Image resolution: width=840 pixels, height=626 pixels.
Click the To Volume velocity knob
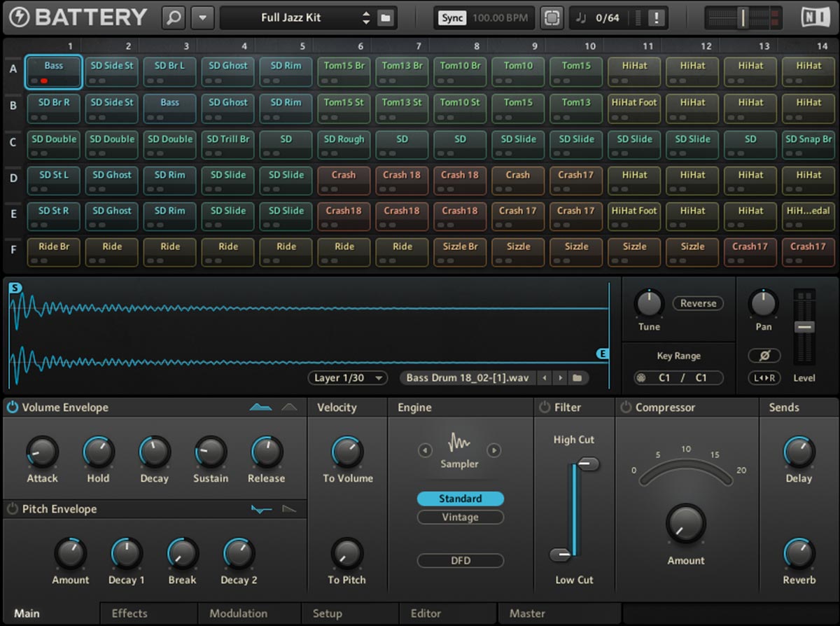(347, 452)
